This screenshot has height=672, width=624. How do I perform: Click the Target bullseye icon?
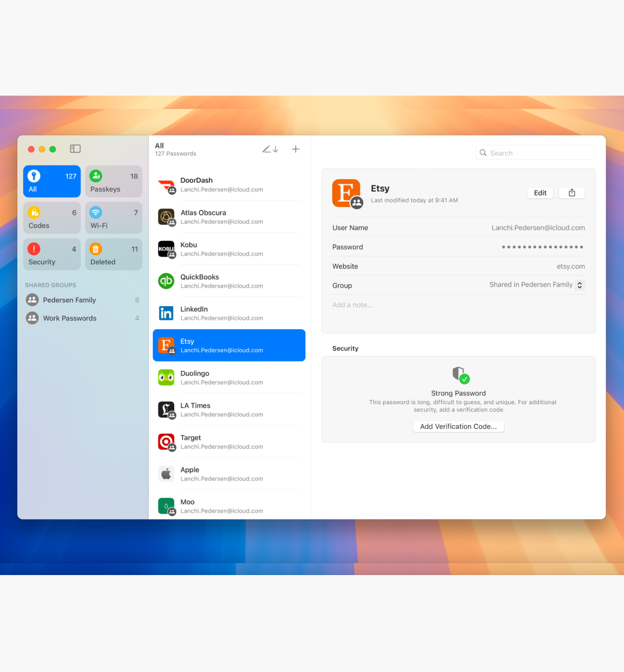click(166, 442)
